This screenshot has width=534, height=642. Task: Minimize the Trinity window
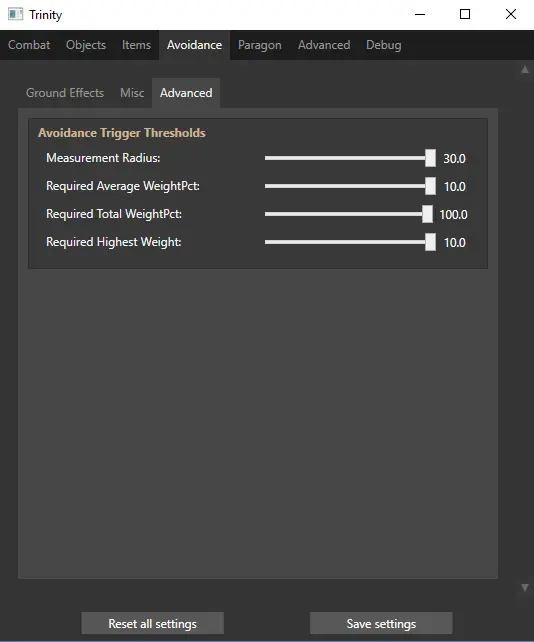click(x=420, y=14)
